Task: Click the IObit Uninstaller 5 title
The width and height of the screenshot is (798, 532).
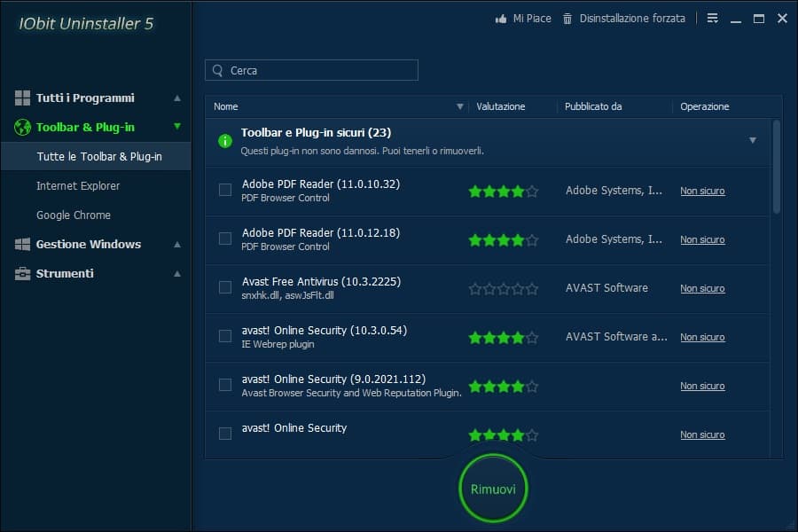Action: (x=86, y=23)
